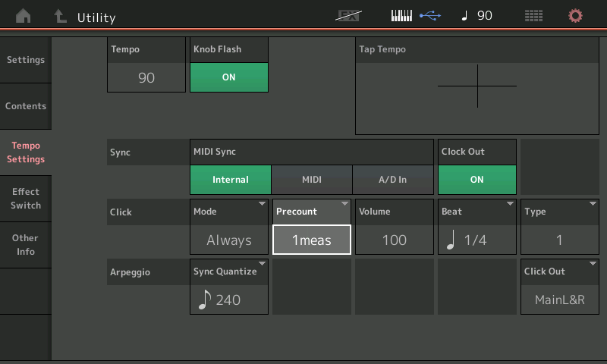Click the Tempo value field showing 90
This screenshot has height=364, width=607.
pyautogui.click(x=146, y=78)
